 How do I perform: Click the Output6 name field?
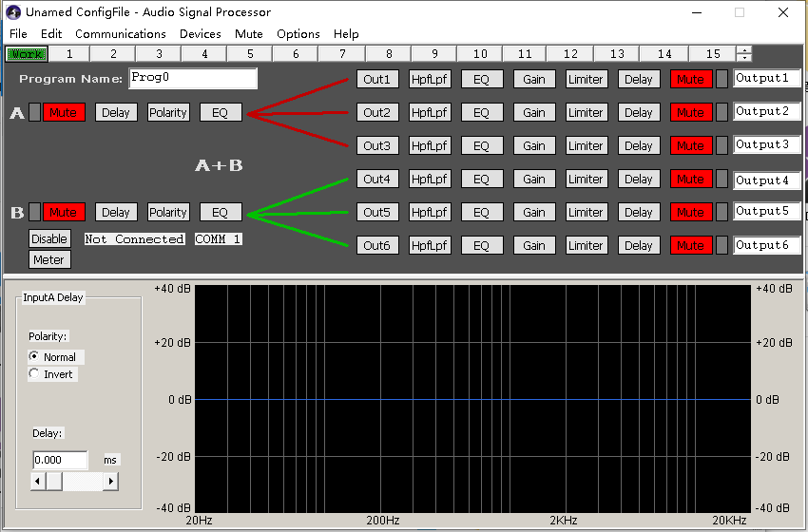click(x=767, y=245)
